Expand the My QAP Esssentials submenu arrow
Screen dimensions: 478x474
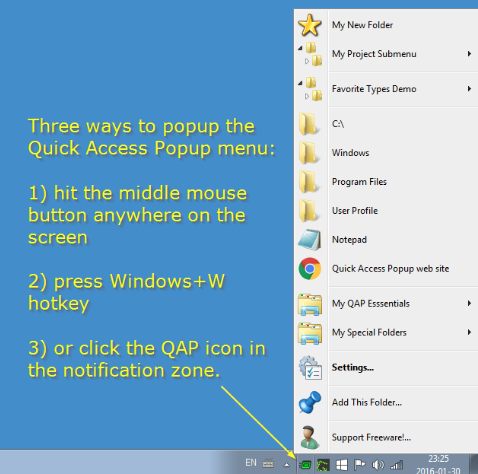[469, 303]
